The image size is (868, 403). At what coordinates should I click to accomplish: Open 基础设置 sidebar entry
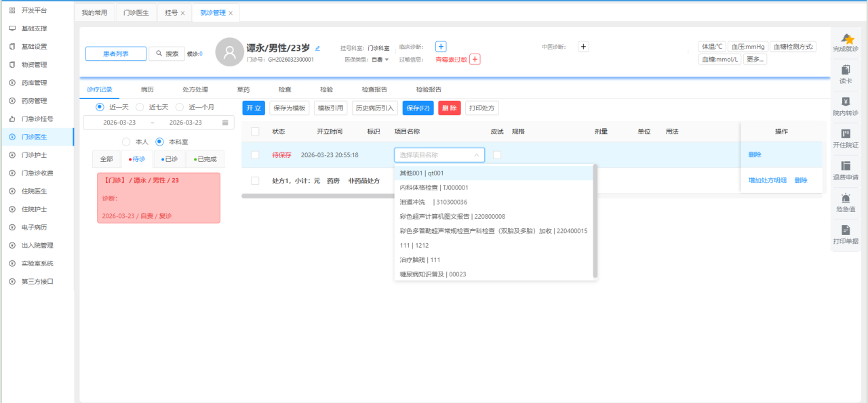34,47
